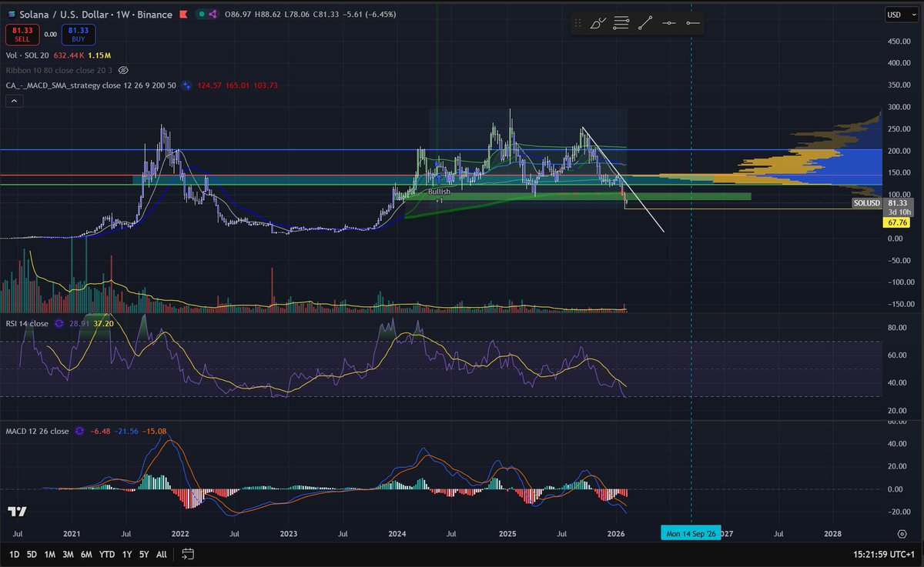Viewport: 924px width, 567px height.
Task: Select the CA_-_MACD_SMA_strategy indicator legend
Action: tap(91, 85)
